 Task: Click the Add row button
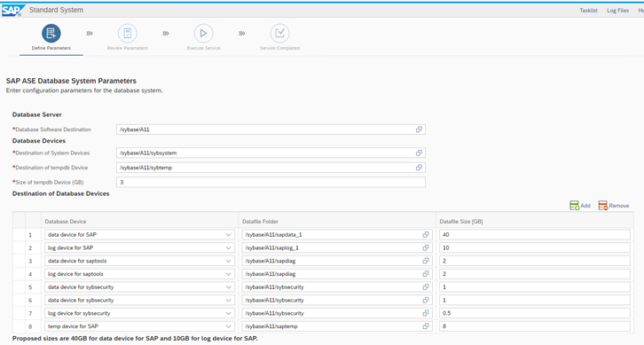[x=580, y=206]
